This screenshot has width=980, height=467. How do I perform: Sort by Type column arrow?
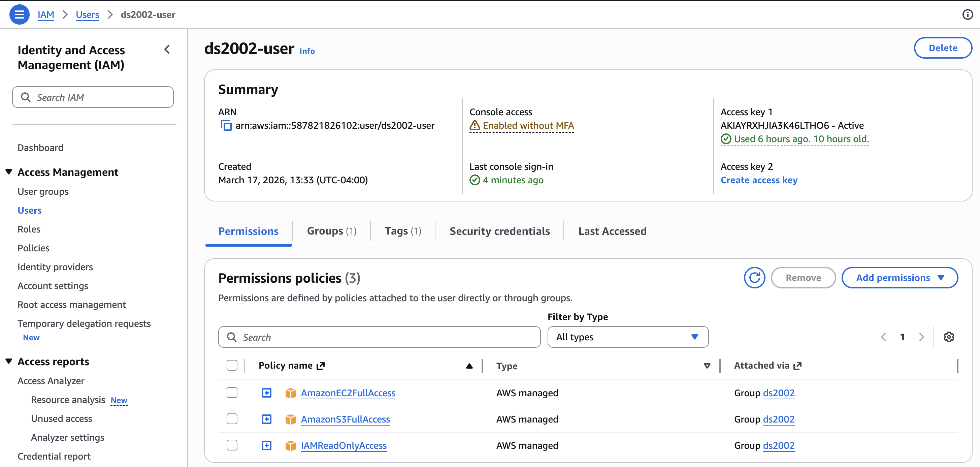point(707,366)
